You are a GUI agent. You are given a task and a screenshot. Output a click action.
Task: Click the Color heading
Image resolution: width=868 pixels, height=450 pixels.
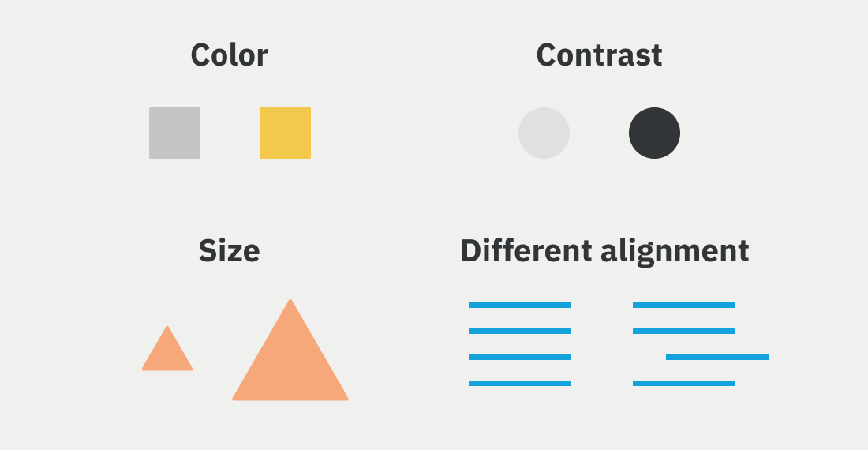click(x=229, y=55)
